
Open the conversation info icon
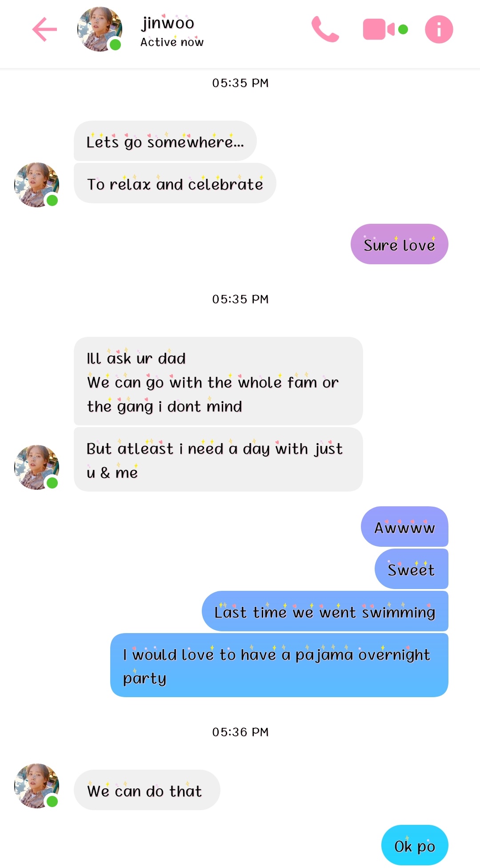pyautogui.click(x=439, y=29)
